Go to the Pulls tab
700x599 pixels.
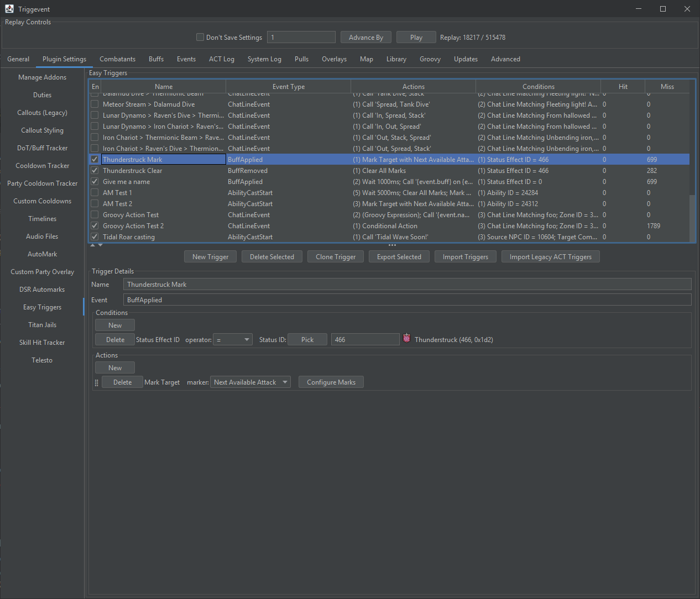coord(301,59)
